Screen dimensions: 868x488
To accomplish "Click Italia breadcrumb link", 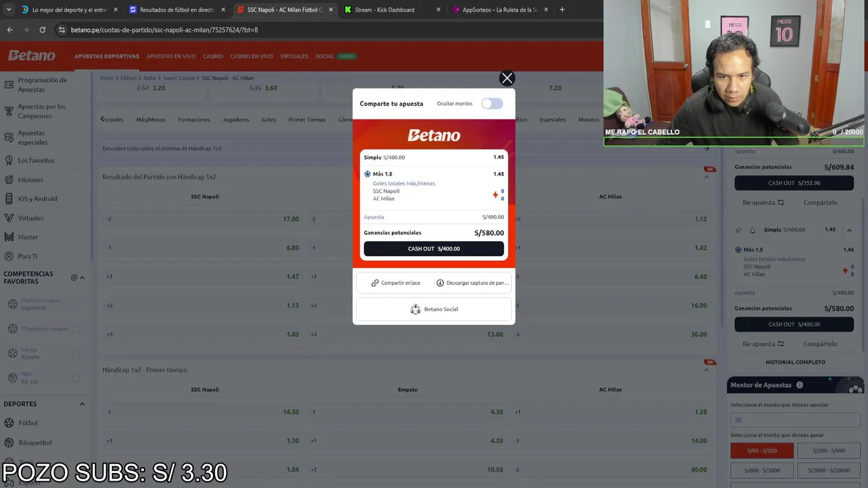I will pyautogui.click(x=149, y=78).
